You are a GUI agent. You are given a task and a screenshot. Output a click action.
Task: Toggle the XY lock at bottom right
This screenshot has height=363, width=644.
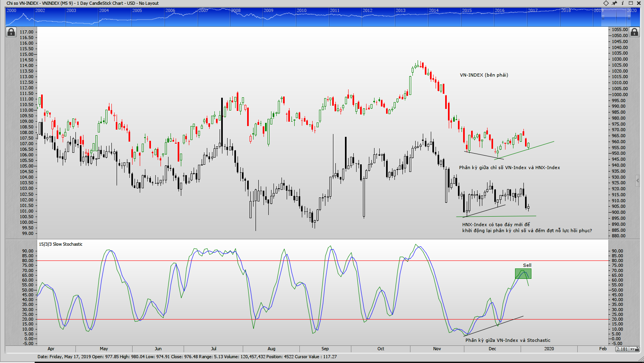coord(634,349)
